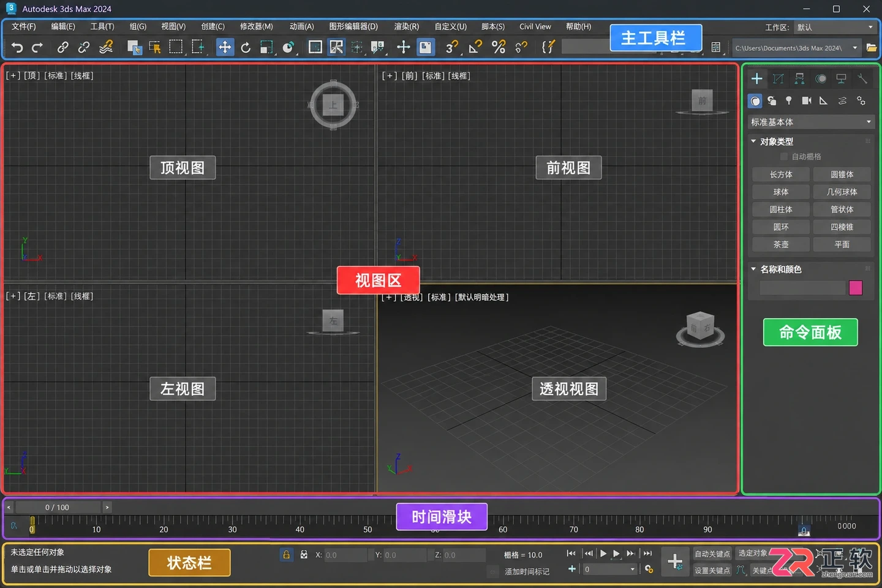The height and width of the screenshot is (588, 882).
Task: Open the project path dropdown arrow
Action: (x=855, y=48)
